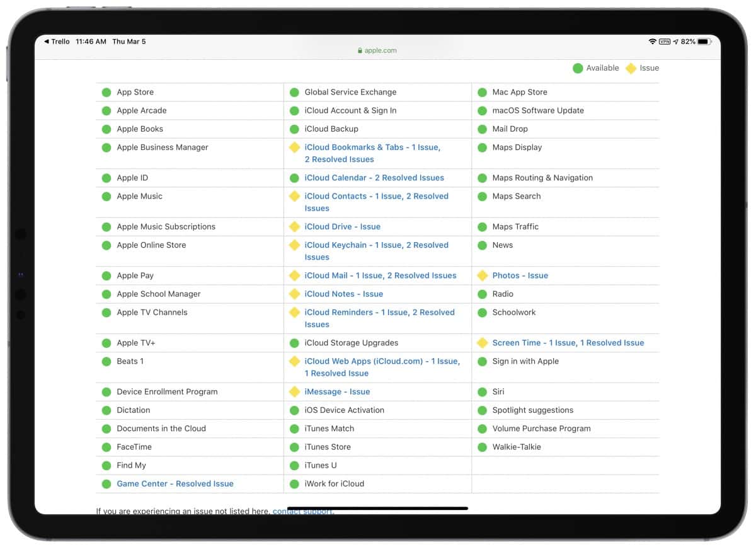The width and height of the screenshot is (756, 549).
Task: Open iCloud Contacts issue link
Action: [x=377, y=202]
